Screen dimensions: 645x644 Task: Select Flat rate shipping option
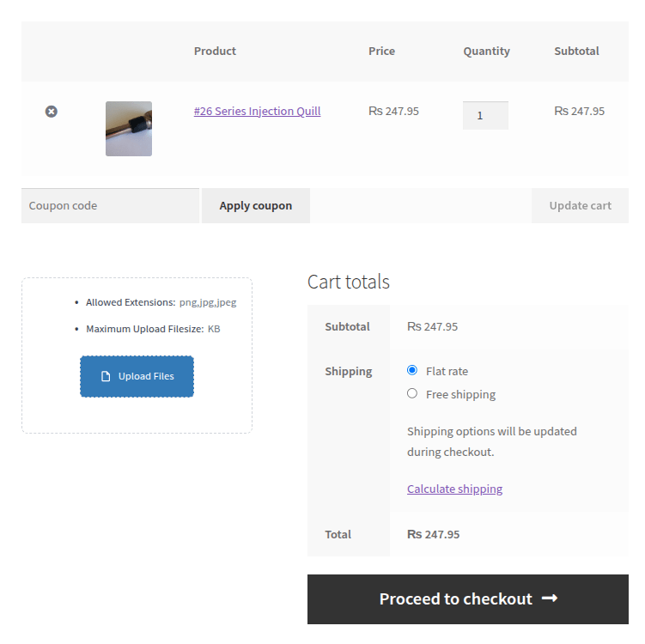(412, 370)
